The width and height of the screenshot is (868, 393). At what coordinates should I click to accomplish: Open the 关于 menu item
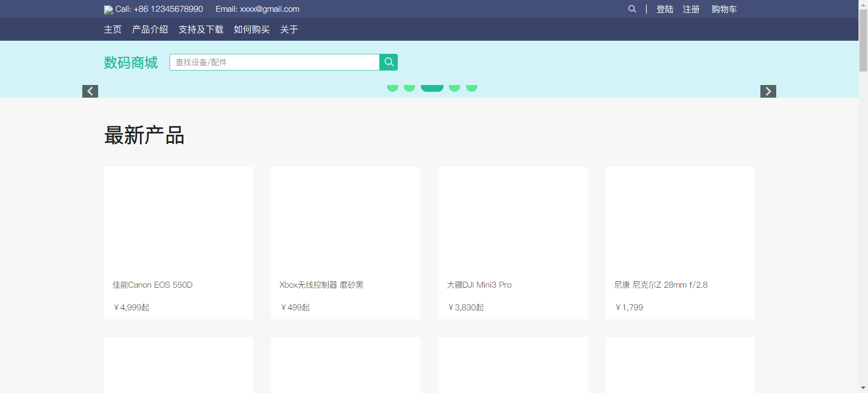tap(289, 29)
